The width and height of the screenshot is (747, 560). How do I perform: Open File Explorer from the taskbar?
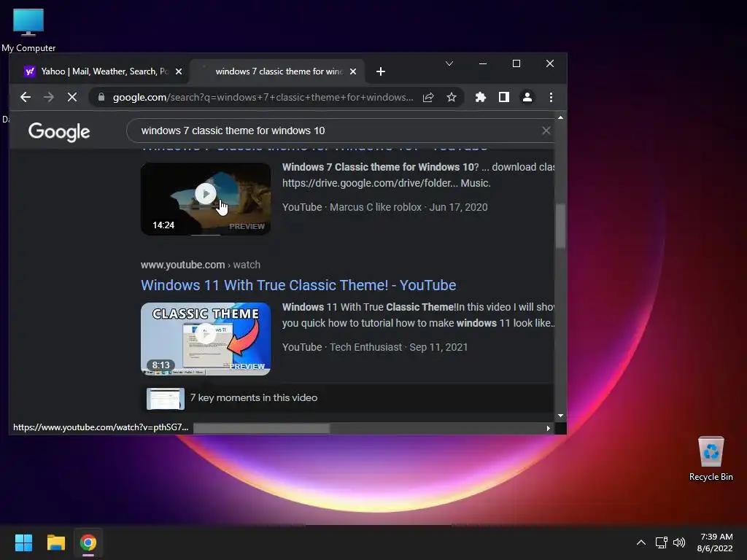[x=55, y=542]
